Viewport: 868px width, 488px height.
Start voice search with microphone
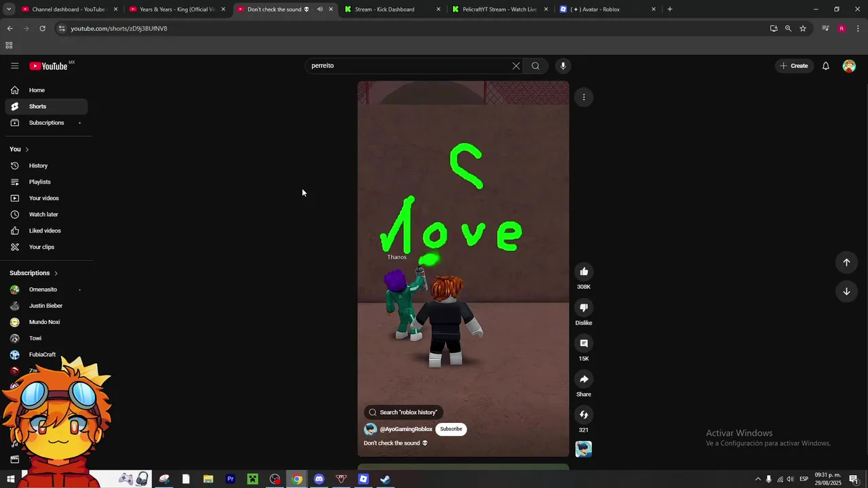[x=563, y=66]
